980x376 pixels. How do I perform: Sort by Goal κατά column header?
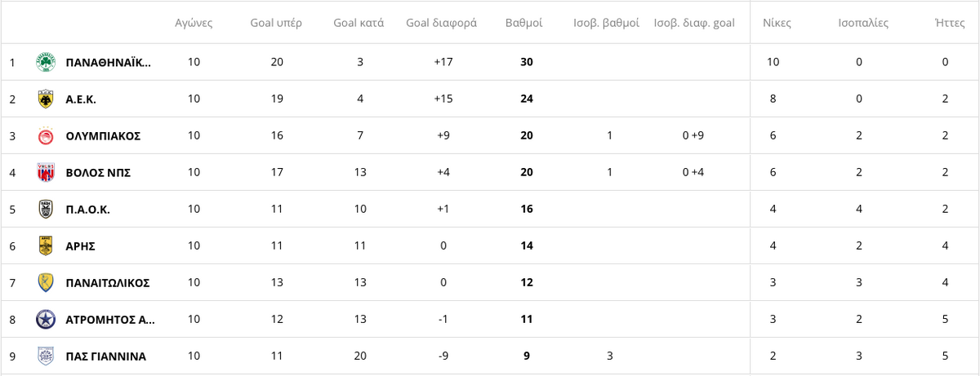[359, 23]
